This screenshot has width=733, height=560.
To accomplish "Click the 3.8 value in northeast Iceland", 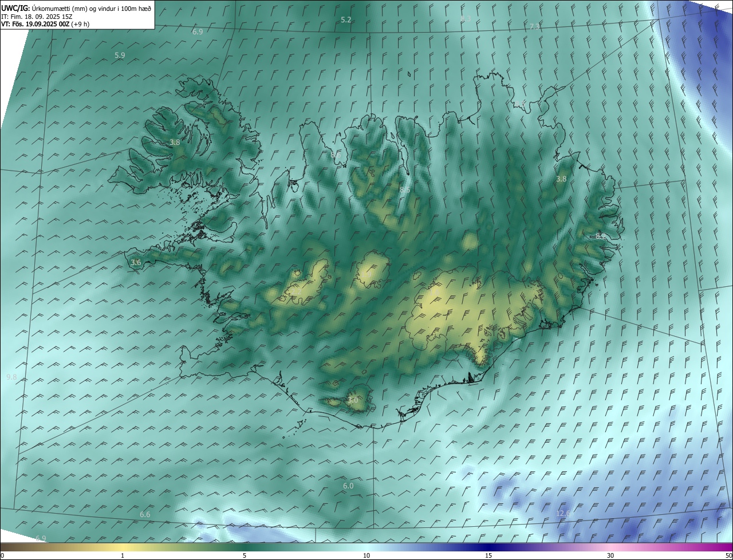I will pos(561,179).
